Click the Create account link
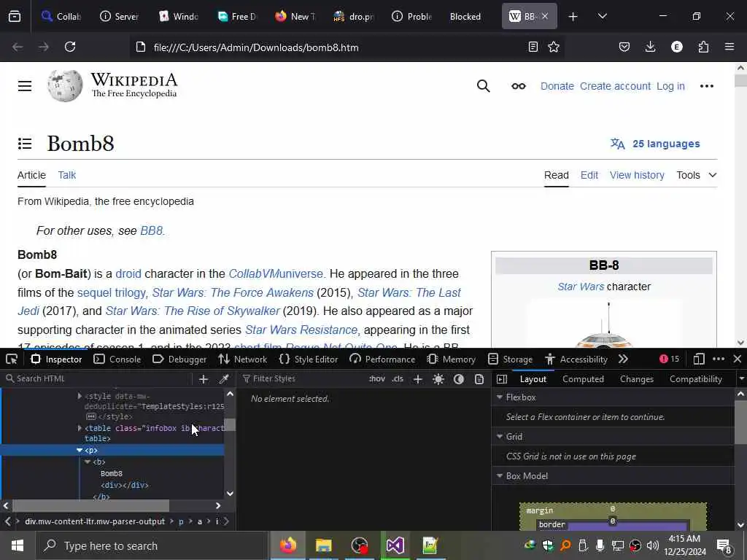The height and width of the screenshot is (560, 747). (x=615, y=86)
